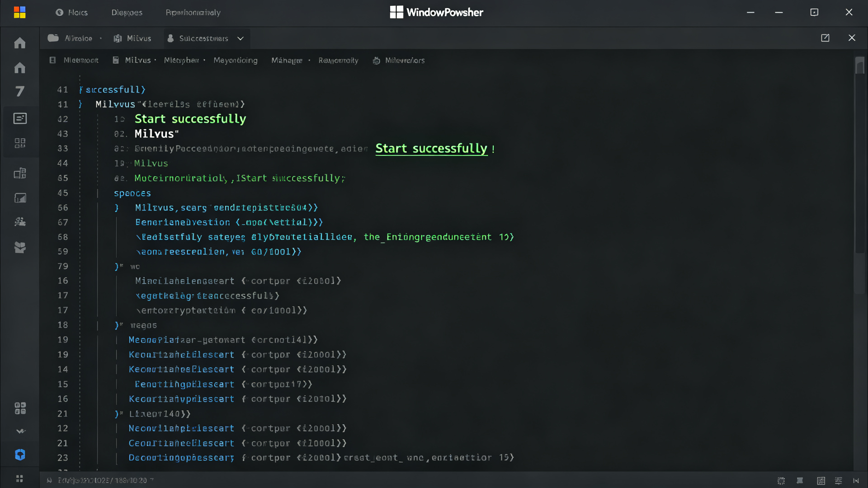The width and height of the screenshot is (868, 488).
Task: Click the timestamp text in status bar
Action: click(103, 480)
